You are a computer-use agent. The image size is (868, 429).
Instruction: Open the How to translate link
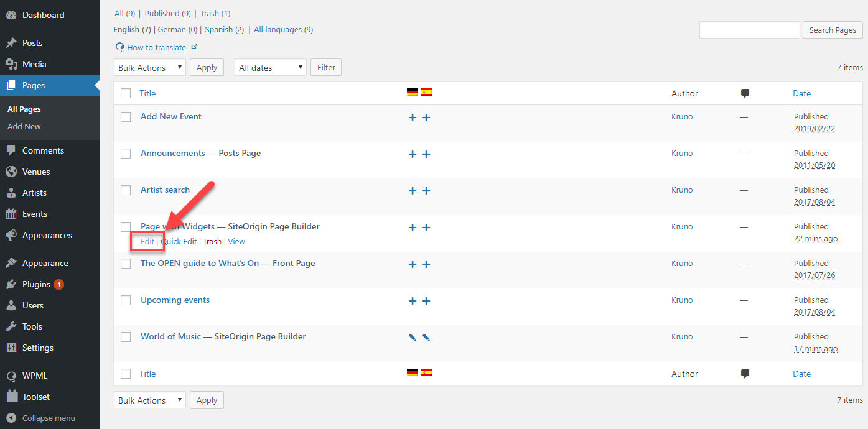point(157,47)
